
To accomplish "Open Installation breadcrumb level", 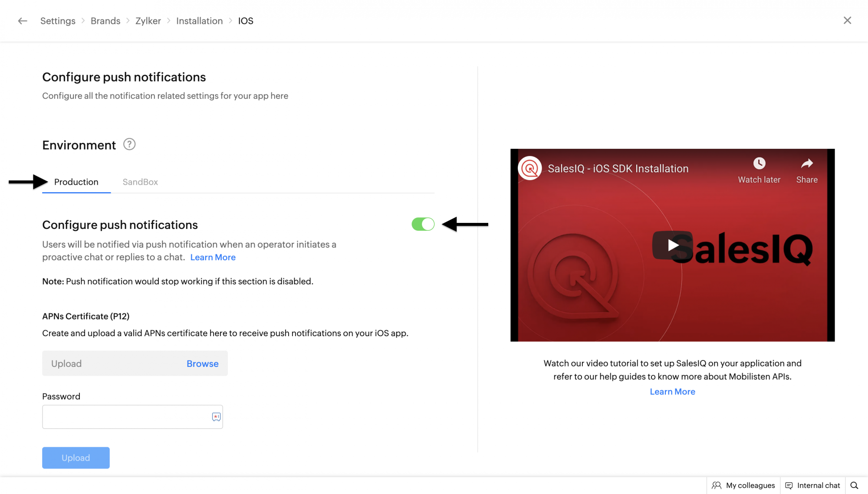I will coord(199,21).
